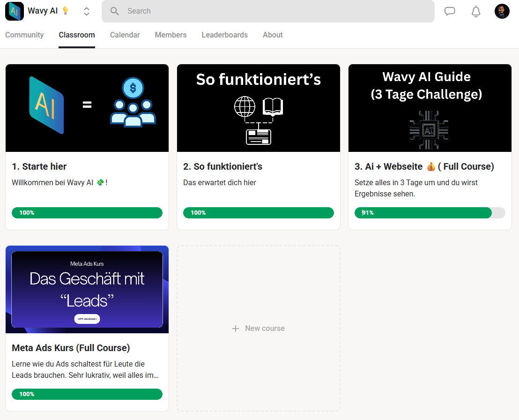The image size is (519, 420).
Task: Click 'Meta Ads Kurs (Full Course)' title
Action: [x=71, y=348]
